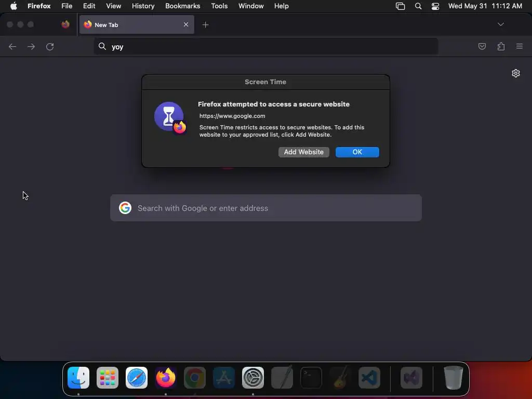Open the View menu
The image size is (532, 399).
113,6
